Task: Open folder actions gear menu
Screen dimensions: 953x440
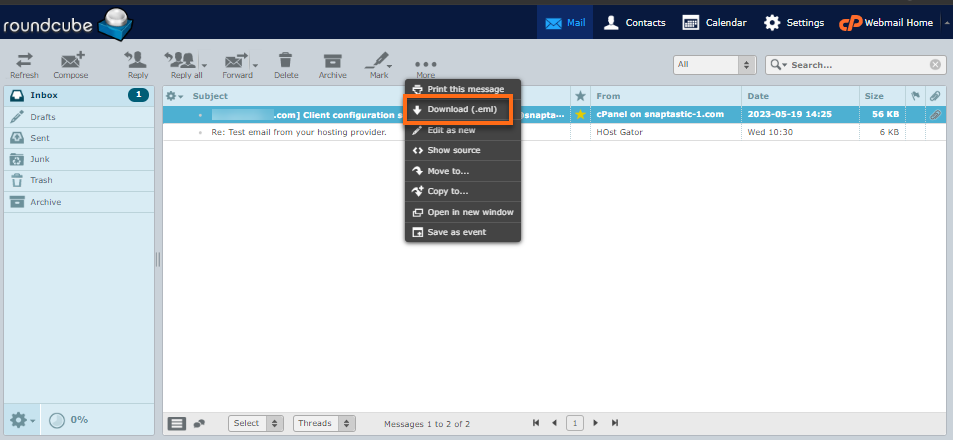Action: click(x=22, y=420)
